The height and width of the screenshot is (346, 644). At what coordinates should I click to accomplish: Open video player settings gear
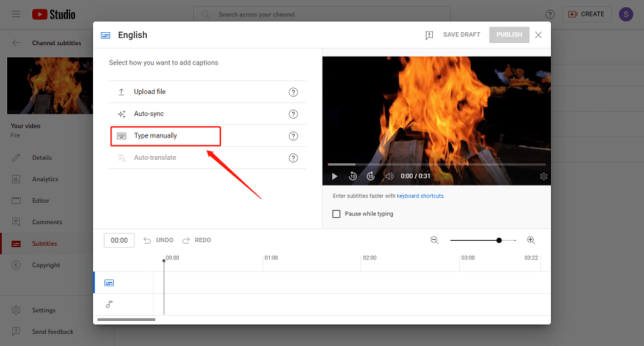tap(543, 176)
